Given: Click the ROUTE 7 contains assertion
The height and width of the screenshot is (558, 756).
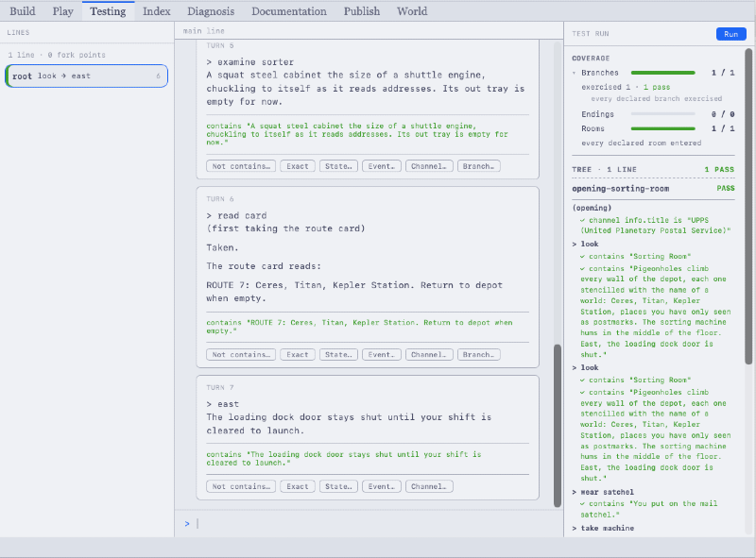Looking at the screenshot, I should (359, 327).
